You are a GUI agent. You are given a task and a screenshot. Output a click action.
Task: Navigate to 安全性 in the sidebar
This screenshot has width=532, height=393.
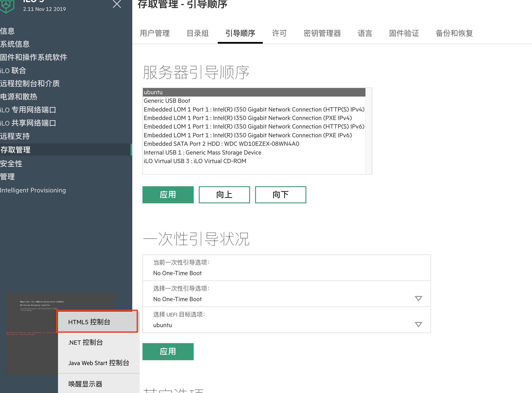pyautogui.click(x=11, y=163)
